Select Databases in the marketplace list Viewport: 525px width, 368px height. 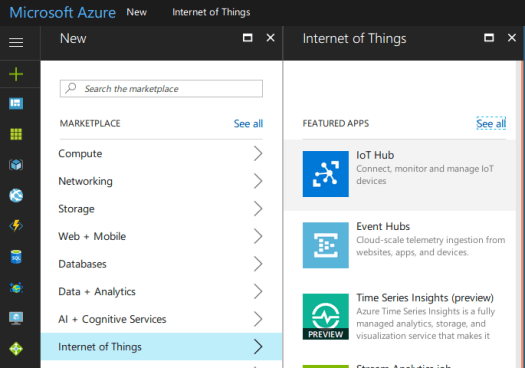pos(82,264)
